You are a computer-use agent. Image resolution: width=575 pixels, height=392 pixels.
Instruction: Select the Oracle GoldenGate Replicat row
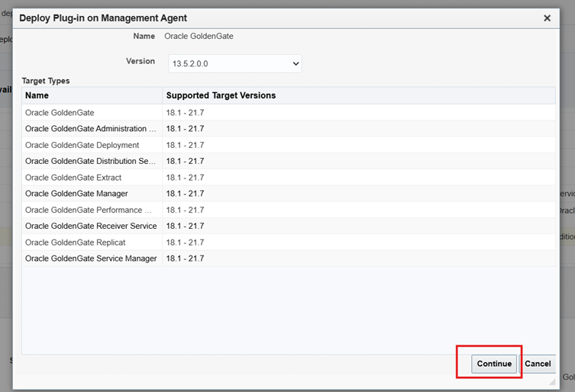coord(73,242)
